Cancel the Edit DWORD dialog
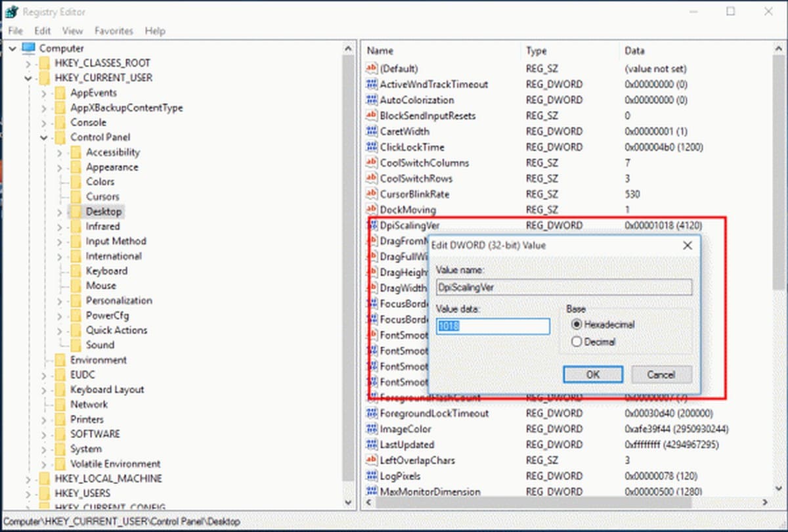This screenshot has width=788, height=532. click(x=661, y=374)
